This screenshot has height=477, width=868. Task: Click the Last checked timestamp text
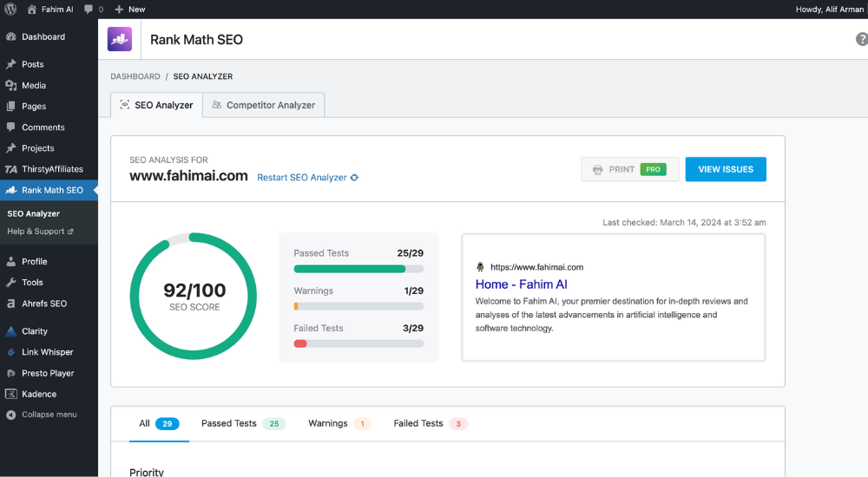click(x=684, y=222)
